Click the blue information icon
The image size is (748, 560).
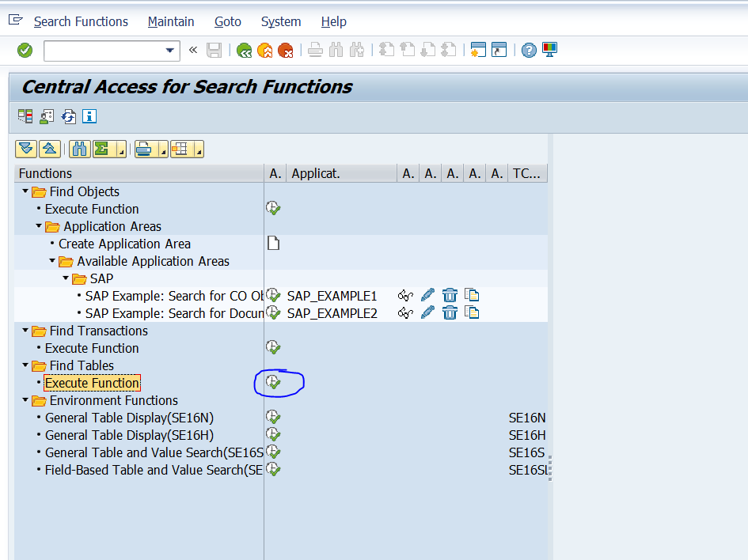(x=89, y=117)
